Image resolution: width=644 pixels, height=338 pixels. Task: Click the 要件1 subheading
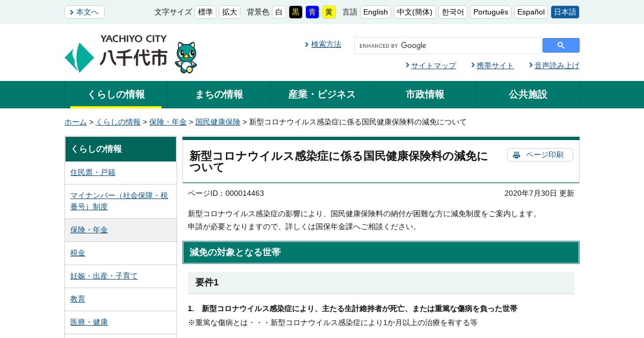pos(381,283)
